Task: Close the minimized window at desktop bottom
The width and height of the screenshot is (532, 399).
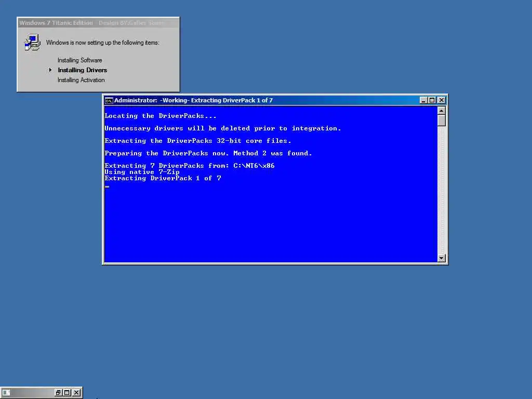Action: click(x=77, y=393)
